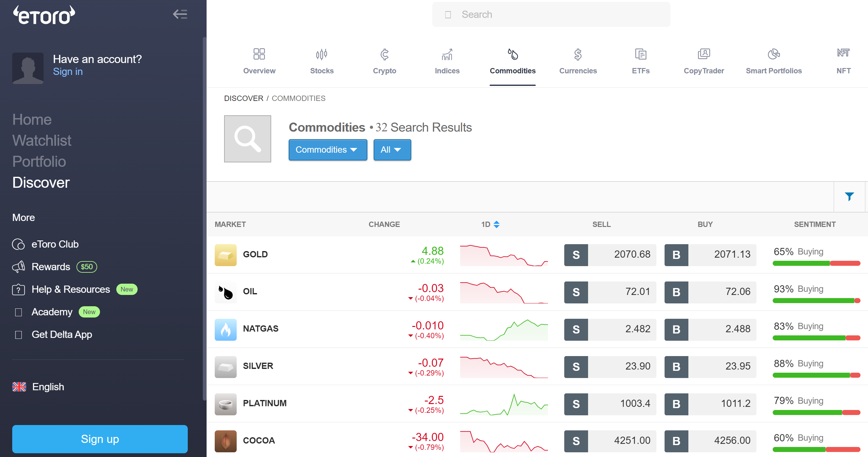Open the Watchlist page
The image size is (868, 457).
(42, 140)
